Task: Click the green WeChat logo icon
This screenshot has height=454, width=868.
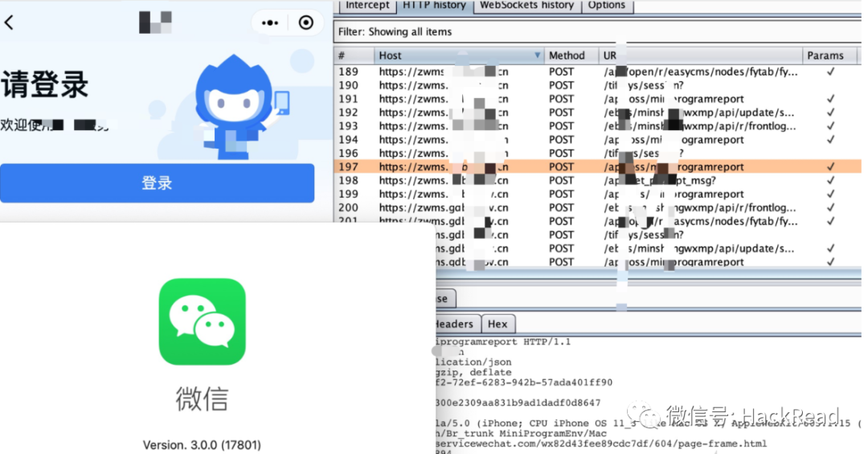Action: click(202, 321)
